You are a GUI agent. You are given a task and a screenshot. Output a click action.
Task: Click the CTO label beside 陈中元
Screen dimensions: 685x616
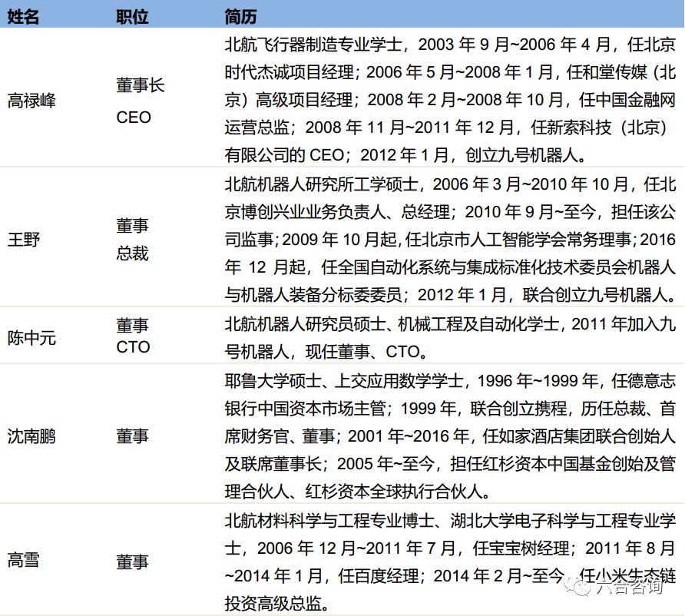coord(134,347)
